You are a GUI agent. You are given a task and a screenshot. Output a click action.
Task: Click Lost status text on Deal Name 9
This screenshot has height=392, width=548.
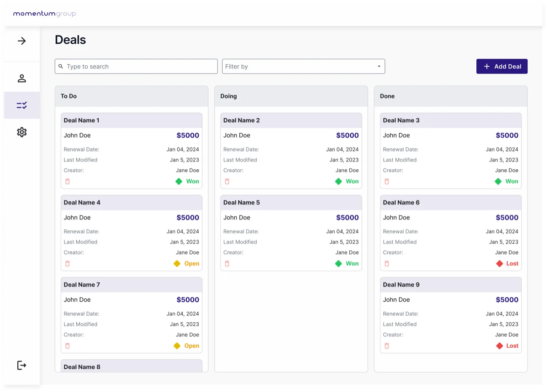512,346
